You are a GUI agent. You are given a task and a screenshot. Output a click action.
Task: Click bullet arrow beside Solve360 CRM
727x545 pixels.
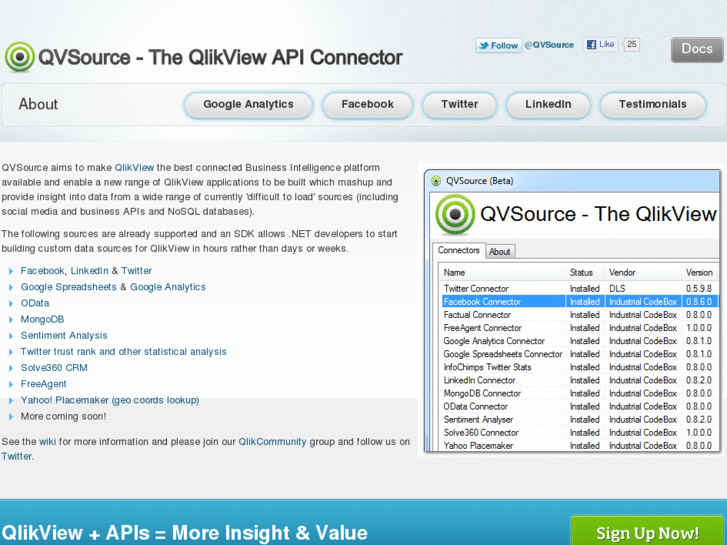(x=11, y=368)
